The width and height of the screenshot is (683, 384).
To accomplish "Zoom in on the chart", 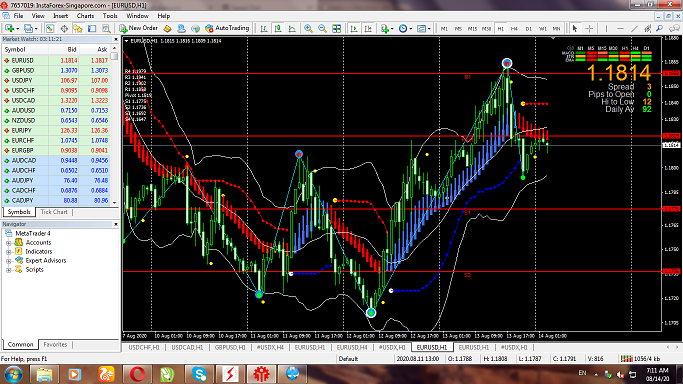I will [308, 28].
